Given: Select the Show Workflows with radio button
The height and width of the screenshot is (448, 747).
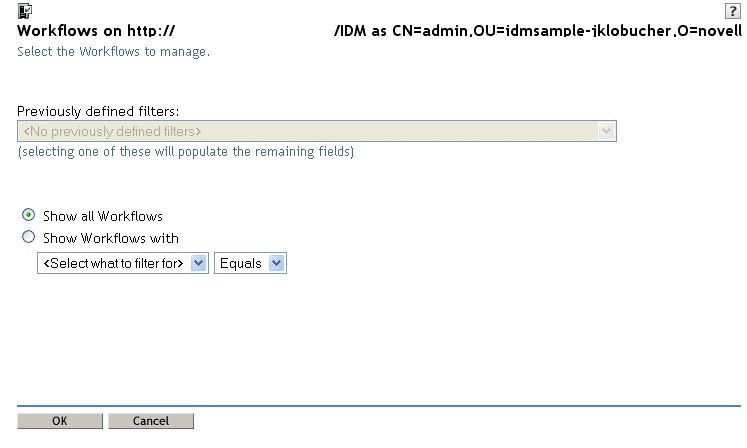Looking at the screenshot, I should point(29,237).
